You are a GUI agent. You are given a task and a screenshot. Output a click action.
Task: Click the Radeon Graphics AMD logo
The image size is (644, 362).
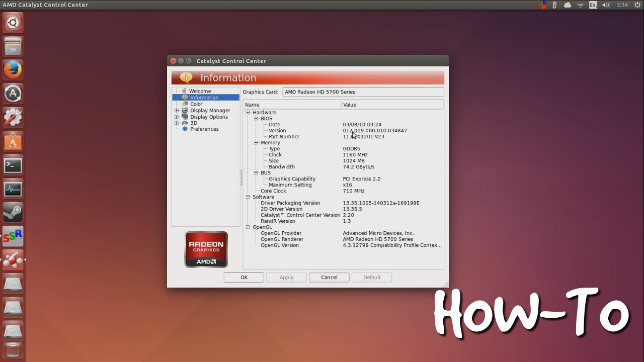(206, 249)
